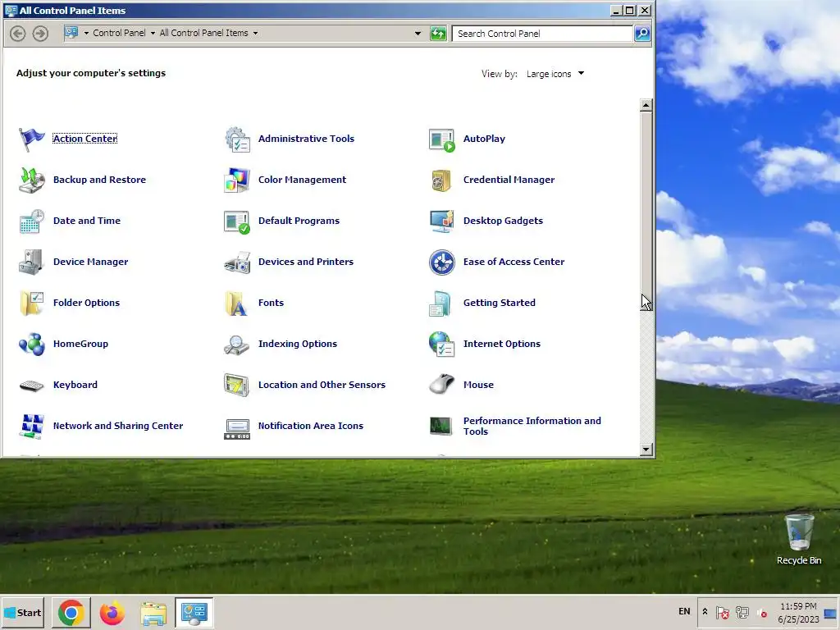Click Internet Options link text
The height and width of the screenshot is (630, 840).
[x=501, y=344]
